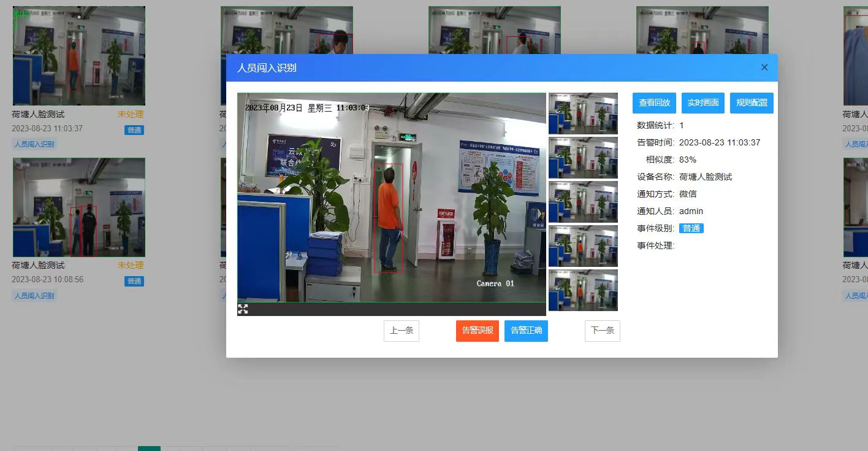The image size is (868, 451).
Task: Mark alert as 告警误报
Action: tap(478, 331)
